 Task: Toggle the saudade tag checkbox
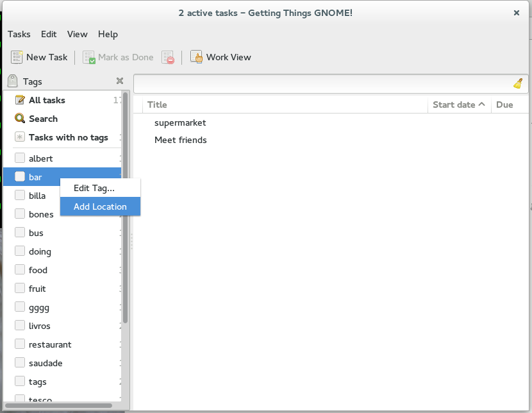[20, 362]
